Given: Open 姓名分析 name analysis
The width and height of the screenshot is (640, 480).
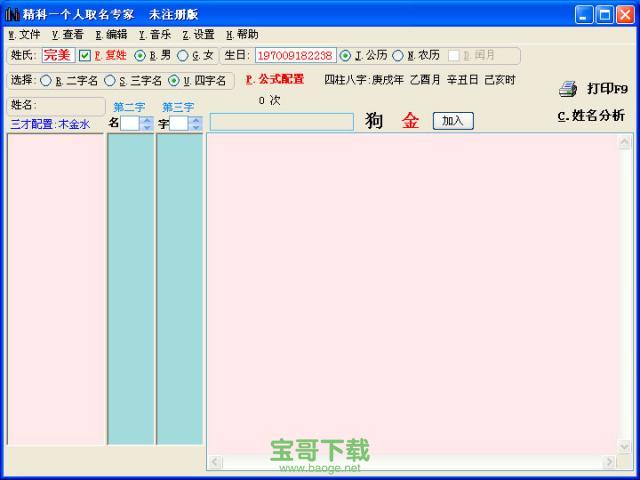Looking at the screenshot, I should click(x=591, y=116).
